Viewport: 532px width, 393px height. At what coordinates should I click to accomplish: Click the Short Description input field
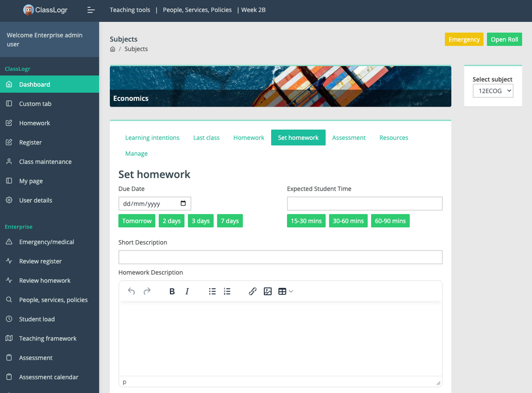(280, 257)
